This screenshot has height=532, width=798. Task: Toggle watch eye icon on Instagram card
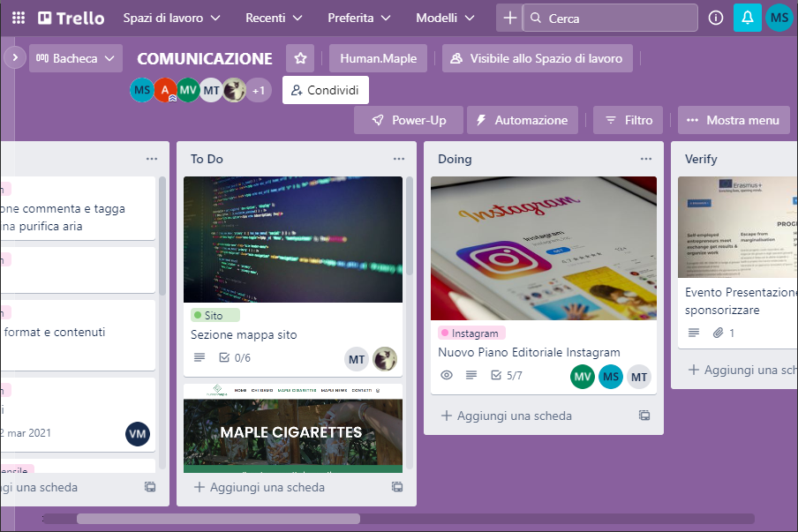tap(447, 375)
